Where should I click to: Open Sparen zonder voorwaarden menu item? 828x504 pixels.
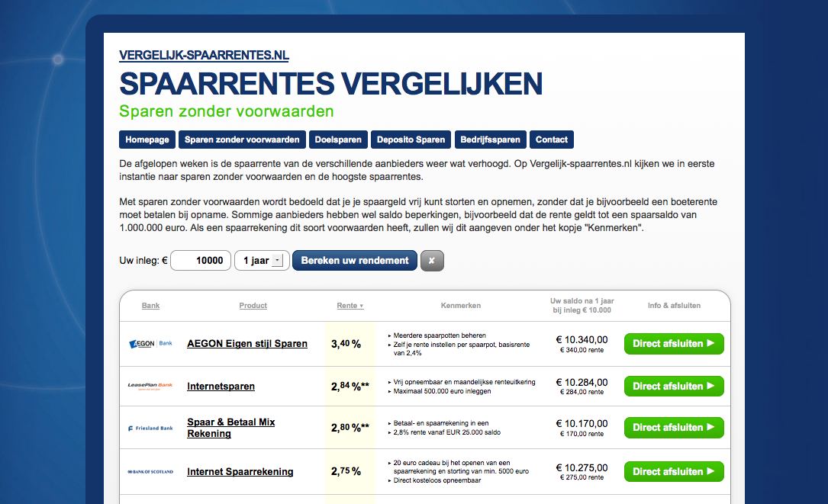coord(242,140)
